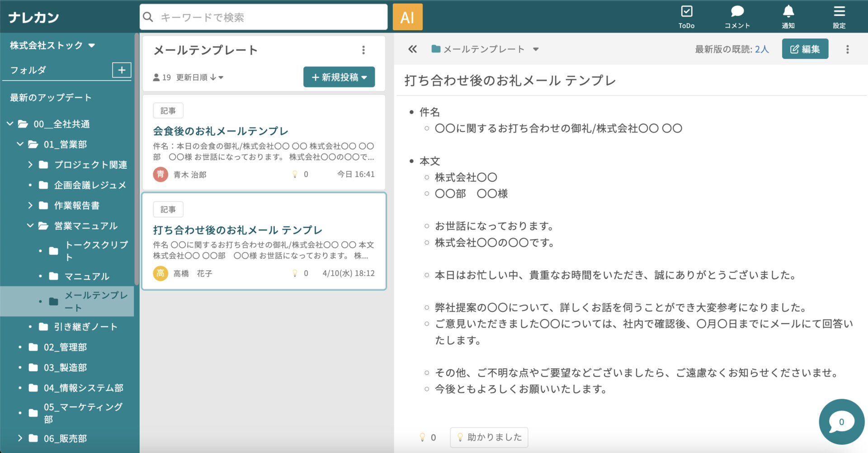
Task: Open メールテンプレート list three-dot menu
Action: point(363,50)
